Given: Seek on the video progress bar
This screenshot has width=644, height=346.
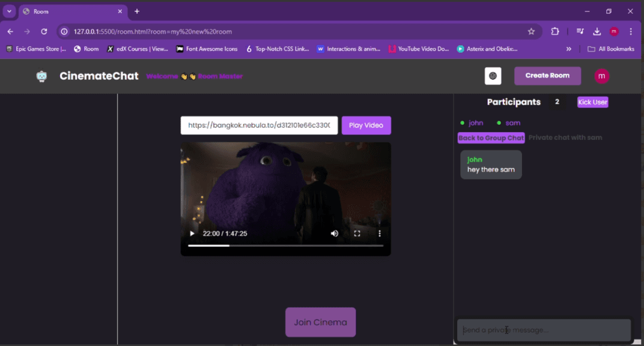Looking at the screenshot, I should 285,246.
